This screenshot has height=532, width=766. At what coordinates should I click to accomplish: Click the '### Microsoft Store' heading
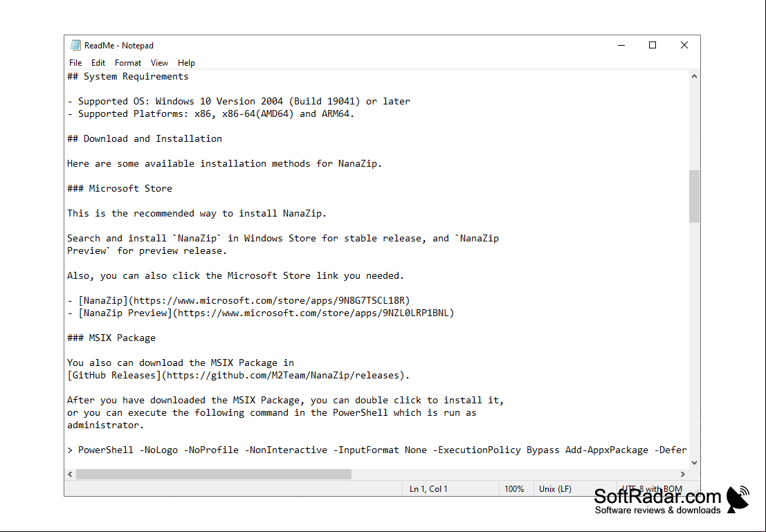[x=120, y=189]
